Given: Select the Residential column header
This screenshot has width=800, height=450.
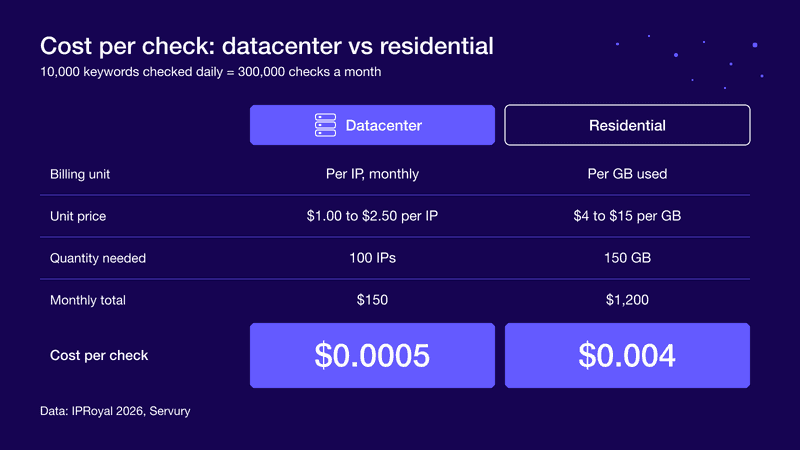Looking at the screenshot, I should click(x=627, y=125).
